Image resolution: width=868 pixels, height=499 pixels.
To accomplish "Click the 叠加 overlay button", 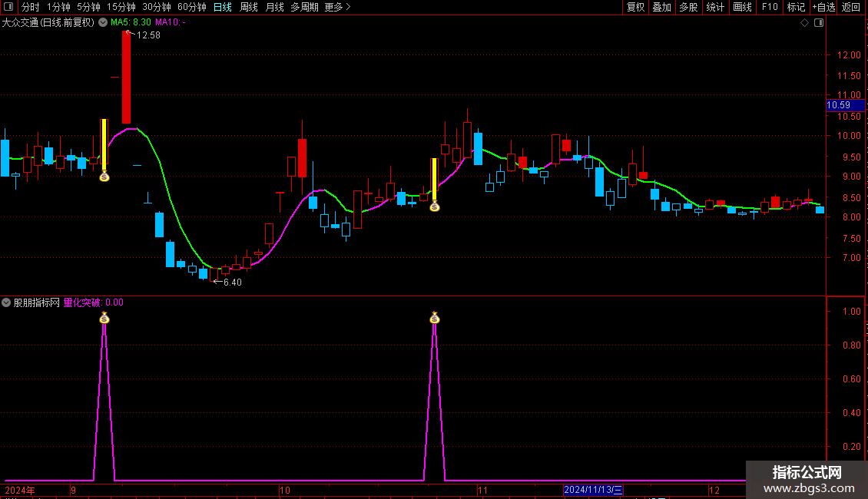I will (x=661, y=7).
